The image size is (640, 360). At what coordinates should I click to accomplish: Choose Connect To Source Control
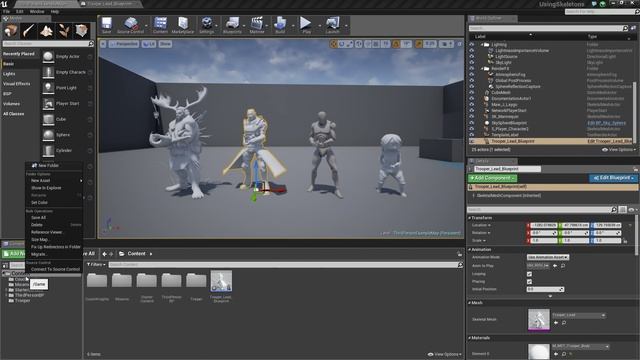coord(55,269)
